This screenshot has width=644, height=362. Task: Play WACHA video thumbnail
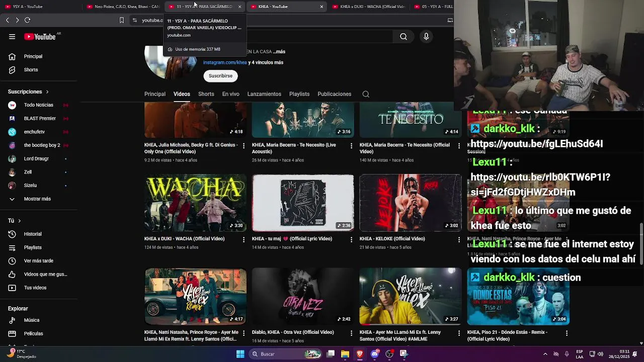point(195,203)
